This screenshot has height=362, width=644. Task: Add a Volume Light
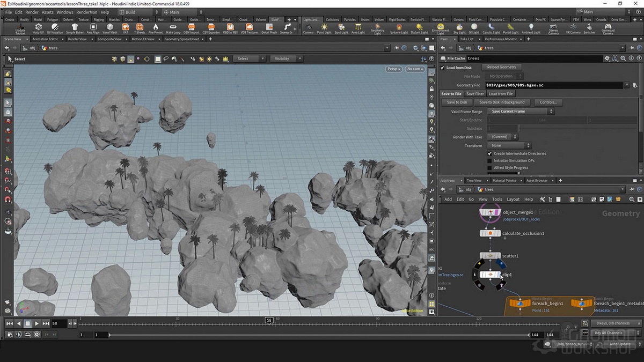pos(399,28)
